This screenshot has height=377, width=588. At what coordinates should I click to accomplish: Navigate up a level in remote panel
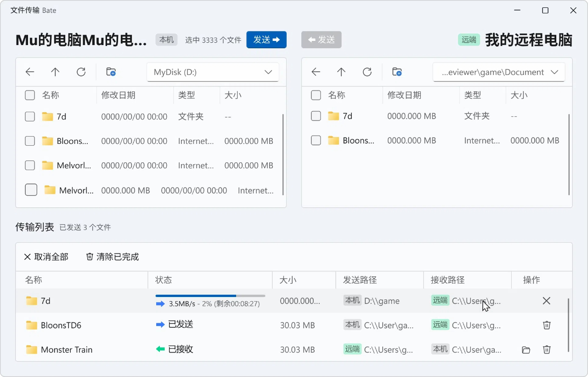point(341,72)
